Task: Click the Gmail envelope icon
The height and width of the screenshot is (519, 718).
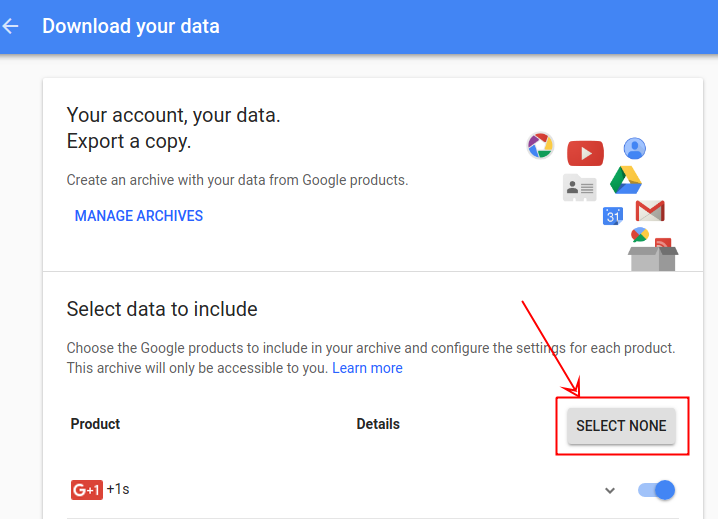Action: click(x=650, y=211)
